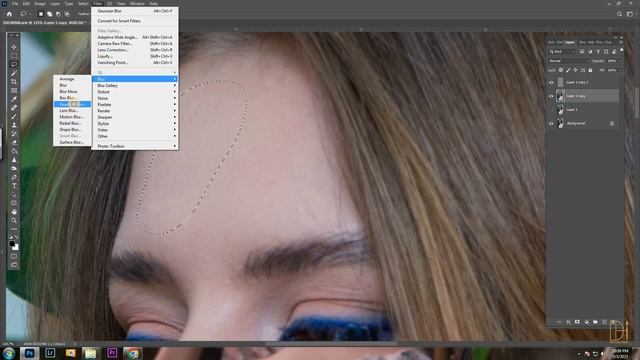Create a new layer from panel bottom
The width and height of the screenshot is (640, 360).
pyautogui.click(x=604, y=322)
